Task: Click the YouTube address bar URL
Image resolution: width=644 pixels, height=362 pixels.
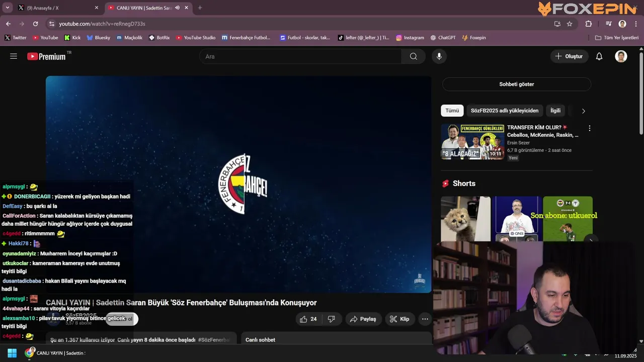Action: [x=102, y=24]
